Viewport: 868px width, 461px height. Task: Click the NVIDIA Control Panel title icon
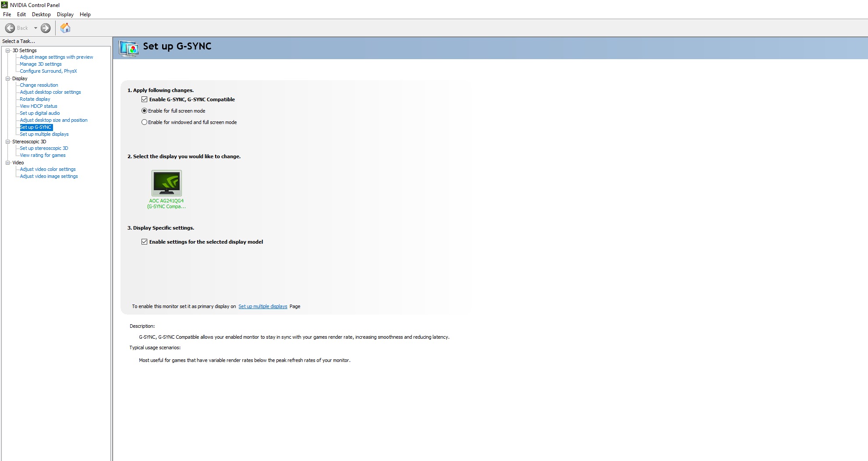click(4, 5)
